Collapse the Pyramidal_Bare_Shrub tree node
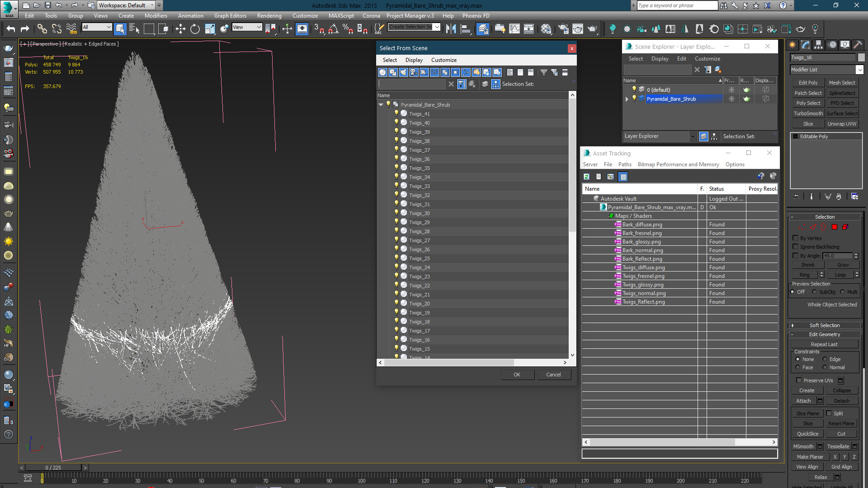The image size is (868, 488). (x=381, y=105)
